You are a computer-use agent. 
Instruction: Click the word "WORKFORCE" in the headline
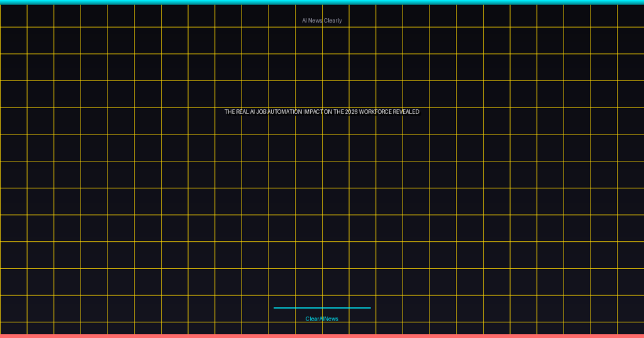(x=376, y=112)
